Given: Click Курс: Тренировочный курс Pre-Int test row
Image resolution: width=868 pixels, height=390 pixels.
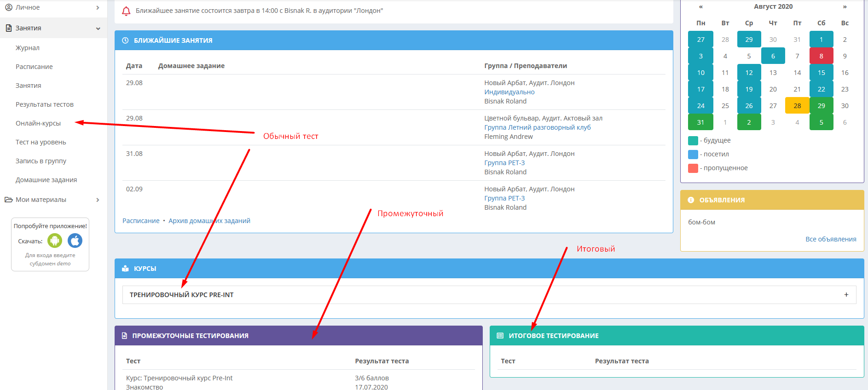Looking at the screenshot, I should (179, 378).
